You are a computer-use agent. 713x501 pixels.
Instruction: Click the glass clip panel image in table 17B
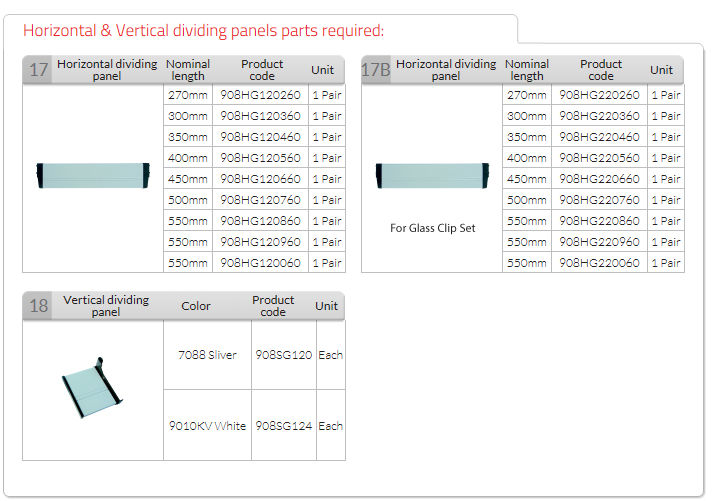point(431,176)
